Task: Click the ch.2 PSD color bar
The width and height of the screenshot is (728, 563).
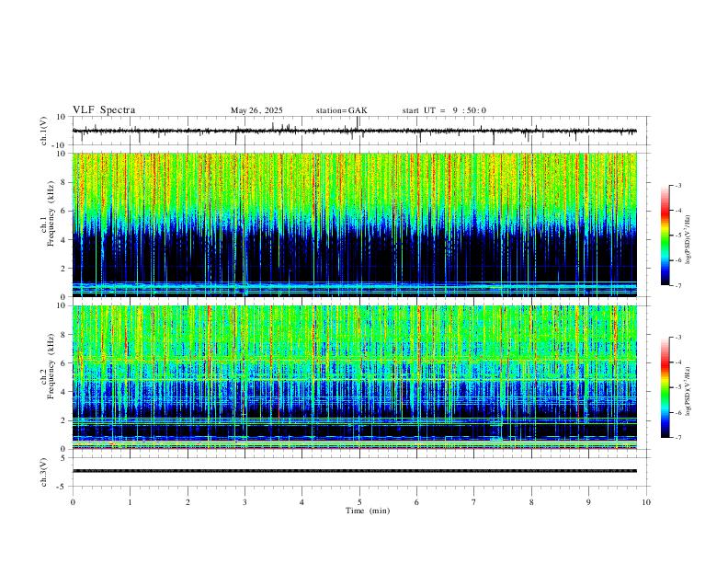Action: 665,387
